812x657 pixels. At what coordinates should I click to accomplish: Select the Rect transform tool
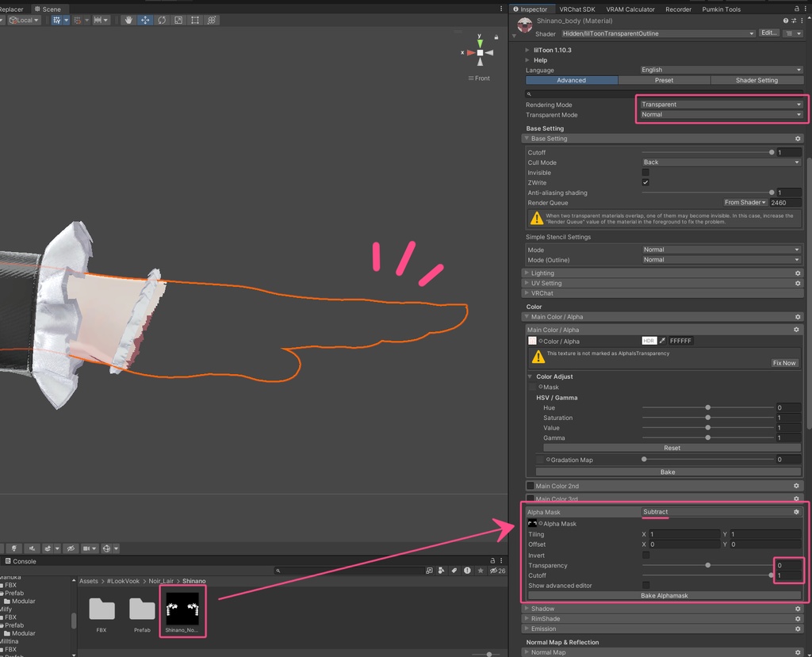tap(195, 20)
